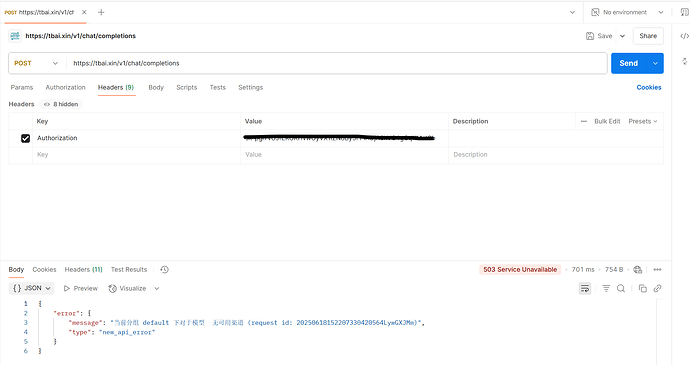The height and width of the screenshot is (365, 690).
Task: Open the Test Results response tab
Action: click(x=129, y=269)
